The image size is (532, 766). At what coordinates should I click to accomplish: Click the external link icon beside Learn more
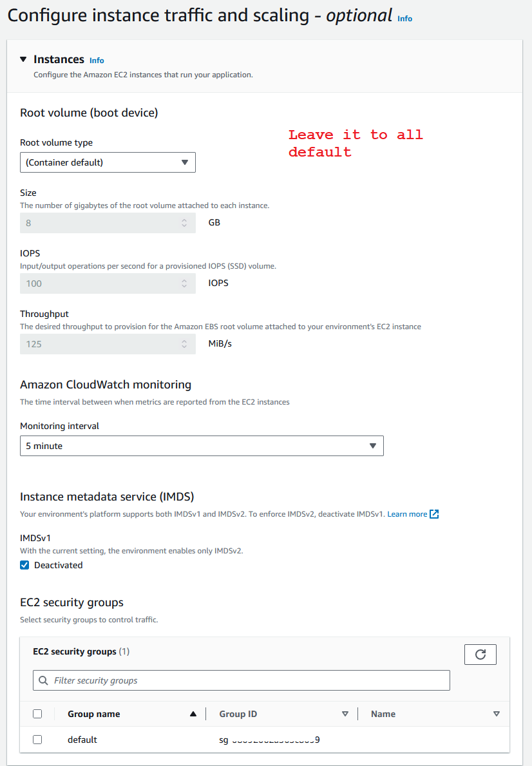click(434, 514)
